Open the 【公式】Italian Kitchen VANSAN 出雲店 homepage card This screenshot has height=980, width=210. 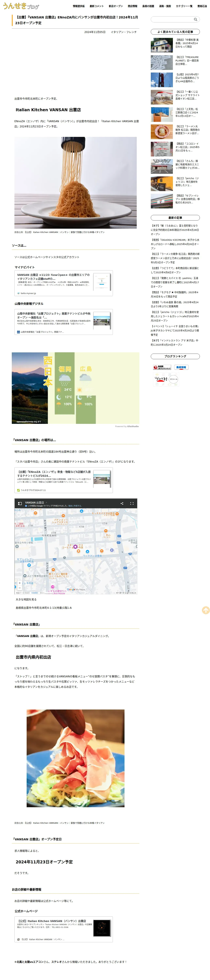tap(64, 929)
